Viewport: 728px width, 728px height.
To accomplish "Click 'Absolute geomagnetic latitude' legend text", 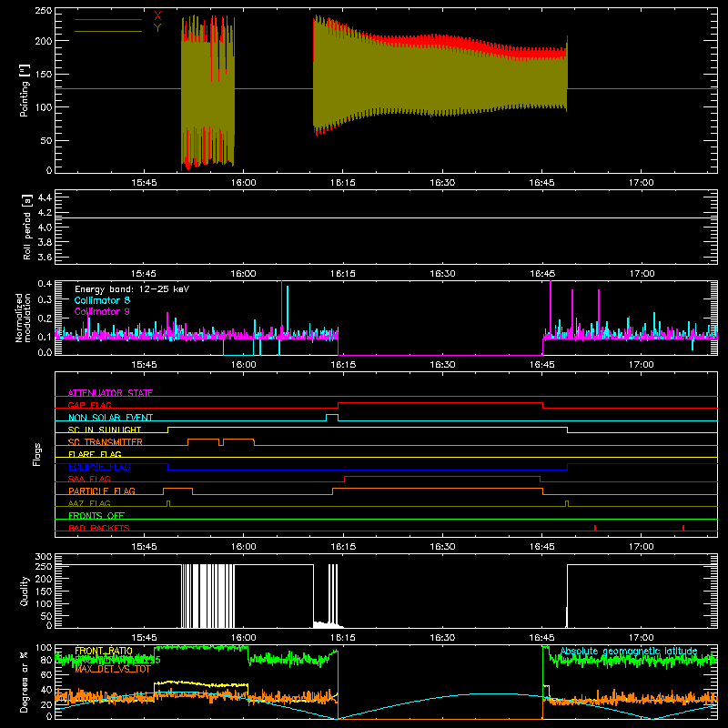I will coord(629,651).
